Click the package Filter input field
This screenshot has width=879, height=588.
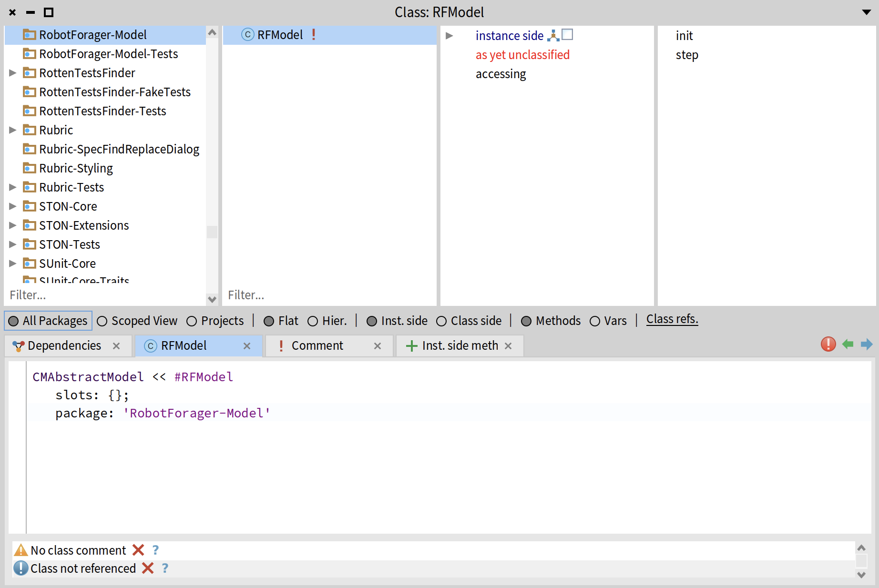(x=105, y=295)
